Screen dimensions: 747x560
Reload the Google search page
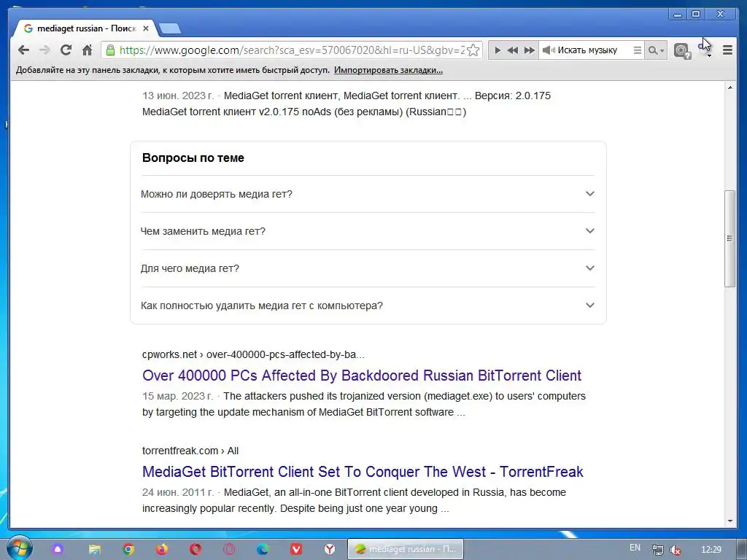(x=66, y=50)
